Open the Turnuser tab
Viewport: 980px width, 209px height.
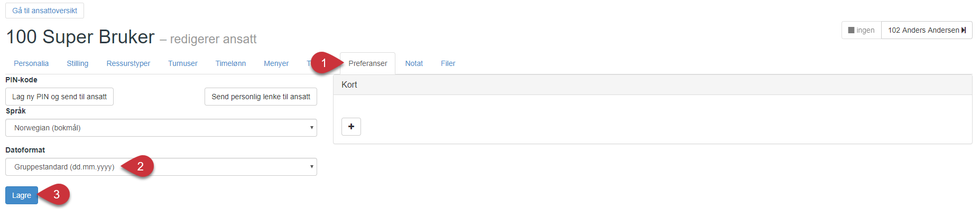[x=183, y=63]
